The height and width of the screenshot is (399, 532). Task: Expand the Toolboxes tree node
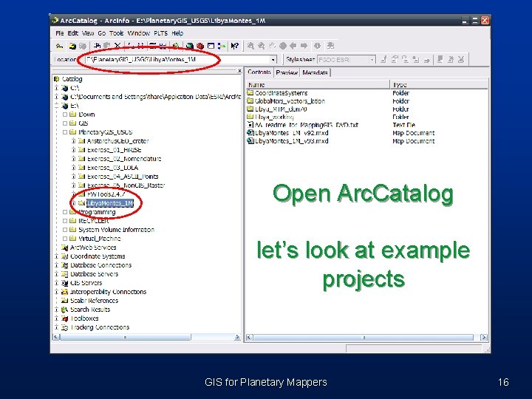click(57, 318)
